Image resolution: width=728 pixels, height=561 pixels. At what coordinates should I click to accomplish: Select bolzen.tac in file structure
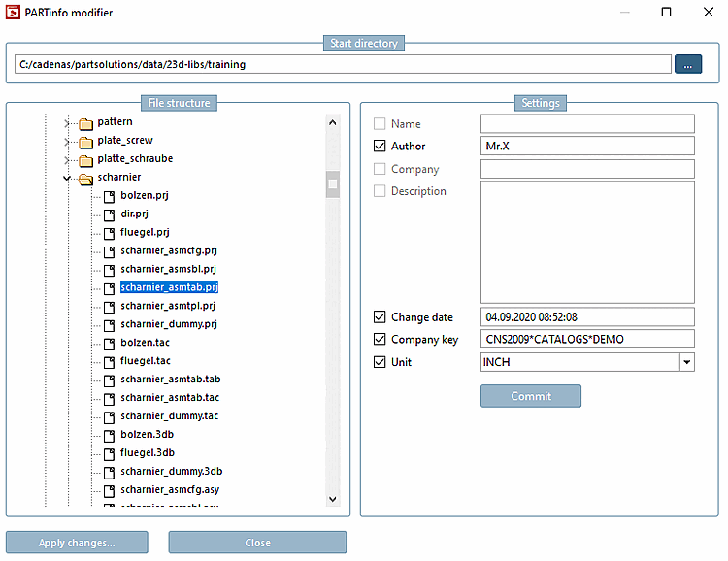coord(145,343)
